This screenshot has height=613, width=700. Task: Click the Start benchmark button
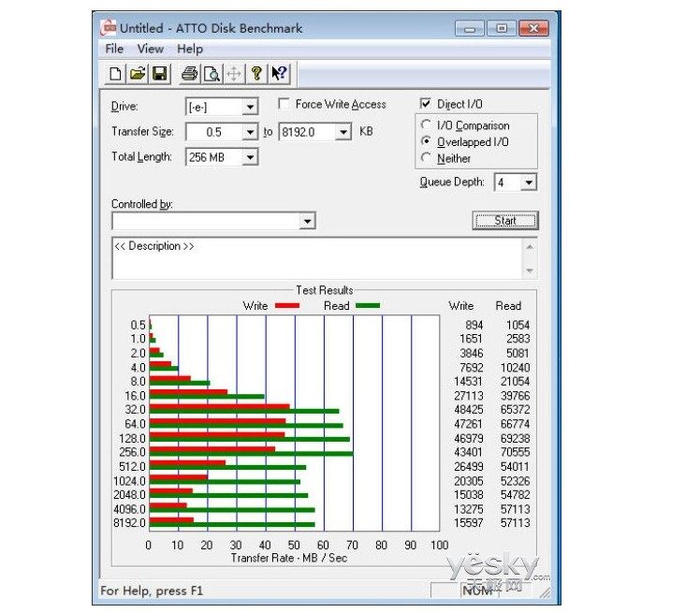(x=505, y=221)
